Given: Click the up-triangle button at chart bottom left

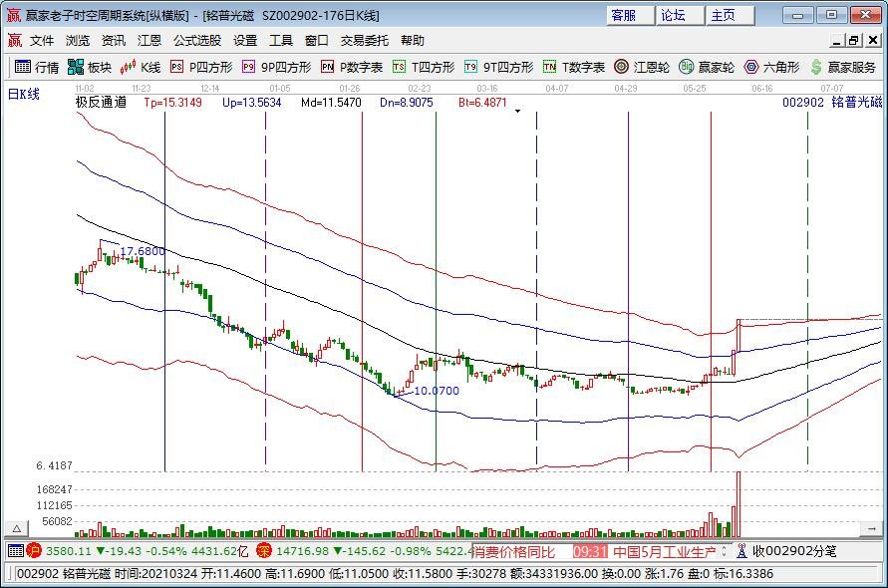Looking at the screenshot, I should (x=17, y=528).
